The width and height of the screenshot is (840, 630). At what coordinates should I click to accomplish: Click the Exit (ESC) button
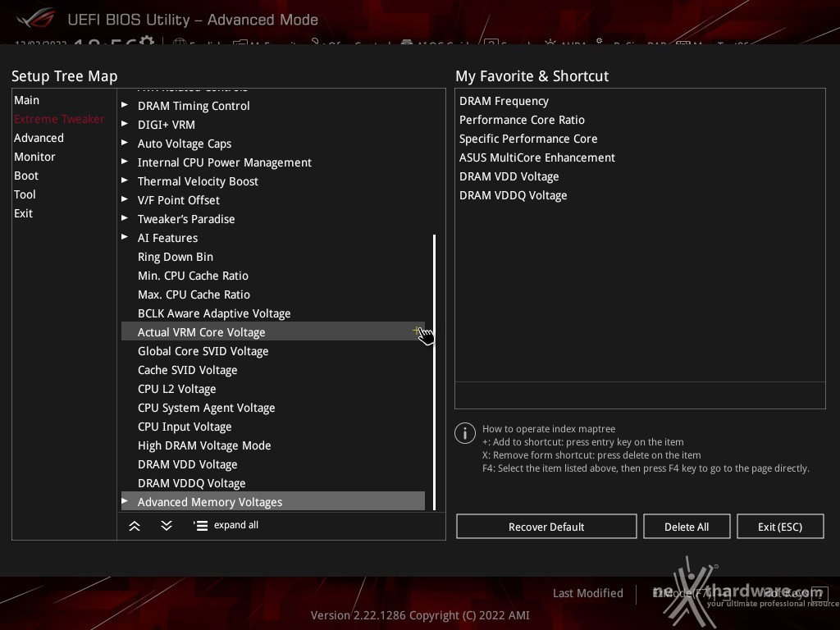[780, 527]
